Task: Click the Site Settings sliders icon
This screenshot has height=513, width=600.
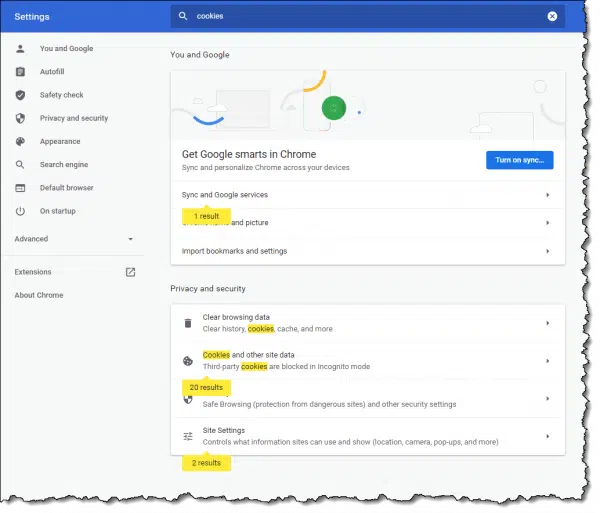Action: (x=188, y=436)
